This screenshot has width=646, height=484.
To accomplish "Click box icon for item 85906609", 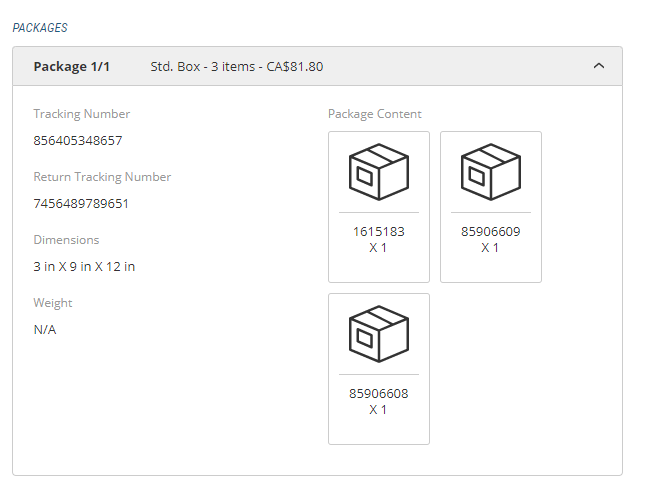I will click(x=491, y=171).
